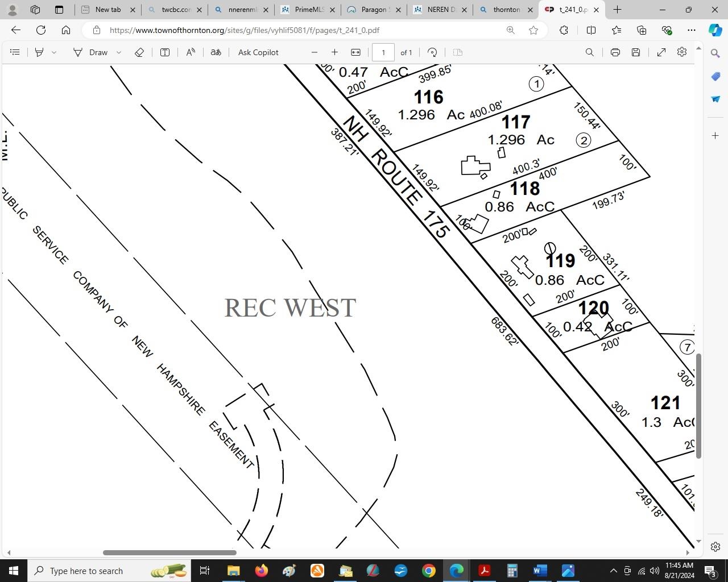728x582 pixels.
Task: Open the Draw pen options dropdown
Action: 119,52
